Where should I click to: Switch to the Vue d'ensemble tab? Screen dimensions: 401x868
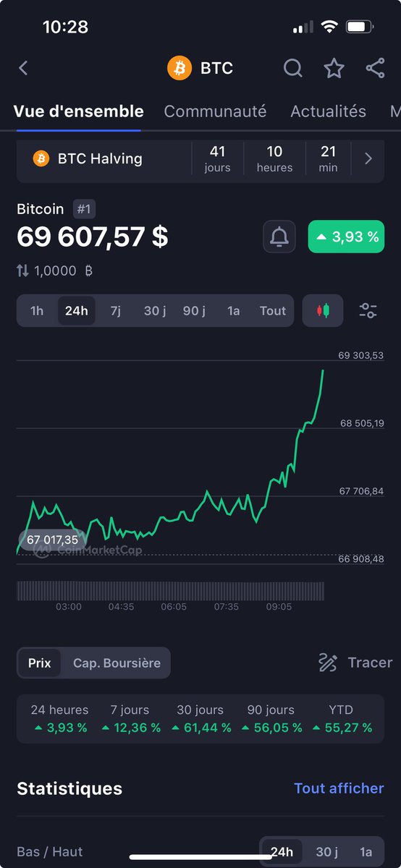[79, 111]
